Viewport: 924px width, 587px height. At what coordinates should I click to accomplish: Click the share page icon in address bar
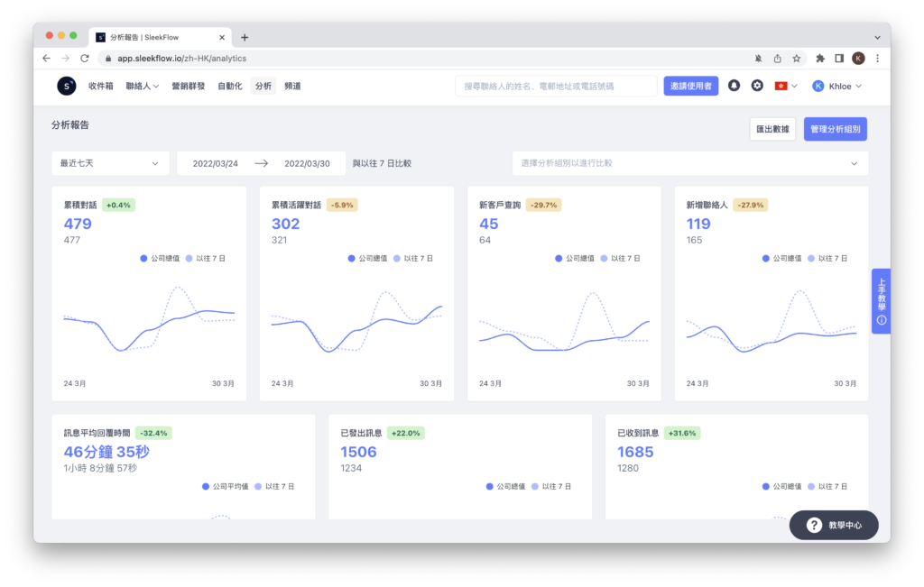click(x=777, y=58)
